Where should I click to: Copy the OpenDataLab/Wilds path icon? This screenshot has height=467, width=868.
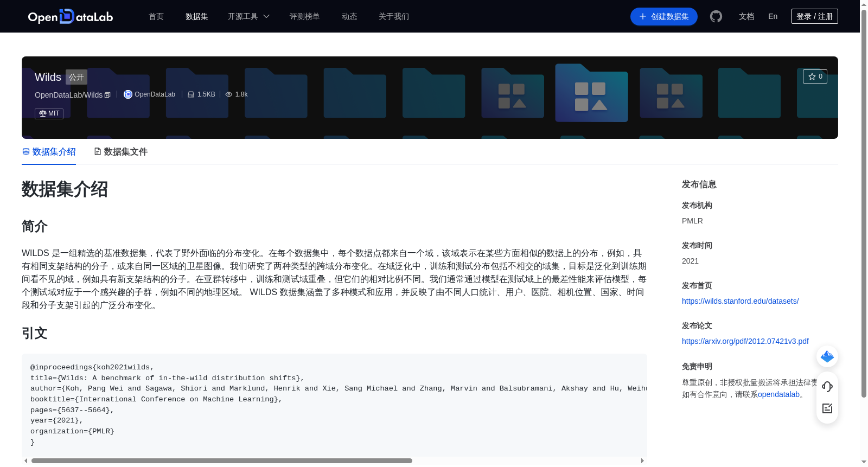(107, 95)
